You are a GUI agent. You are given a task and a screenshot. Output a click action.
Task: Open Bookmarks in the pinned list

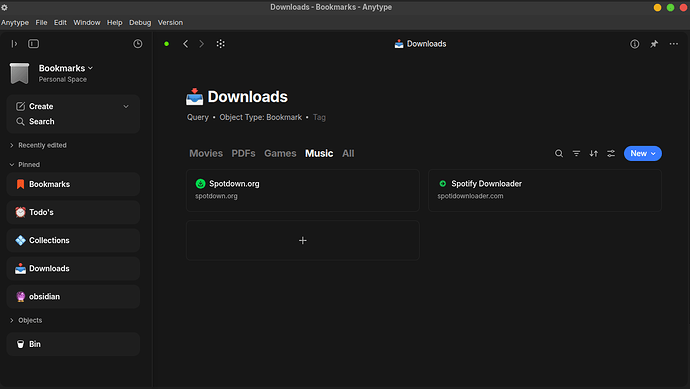coord(73,184)
